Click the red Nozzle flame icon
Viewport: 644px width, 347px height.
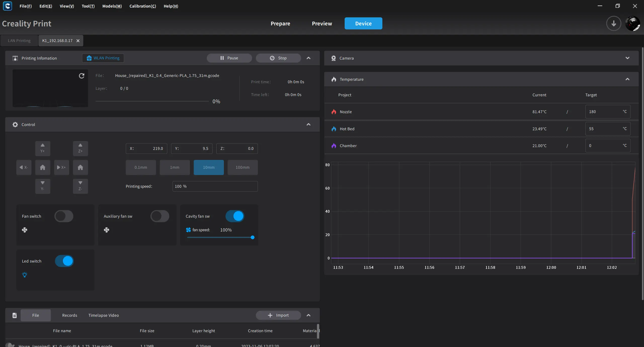334,112
